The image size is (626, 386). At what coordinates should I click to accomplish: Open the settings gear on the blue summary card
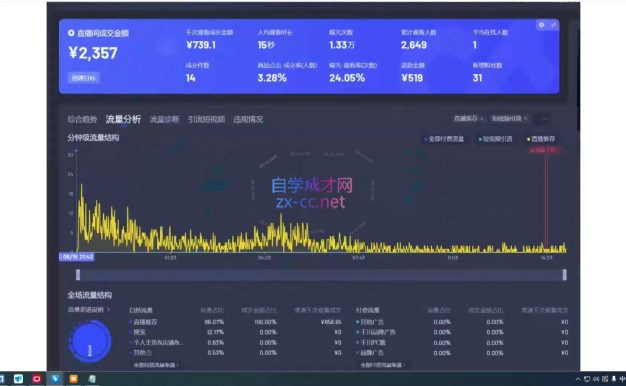coord(541,25)
